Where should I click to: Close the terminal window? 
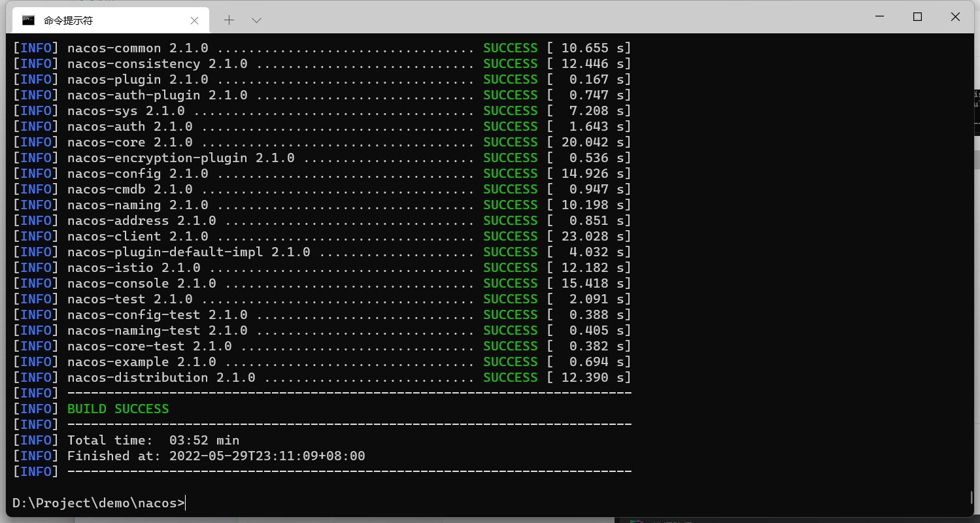pyautogui.click(x=955, y=17)
